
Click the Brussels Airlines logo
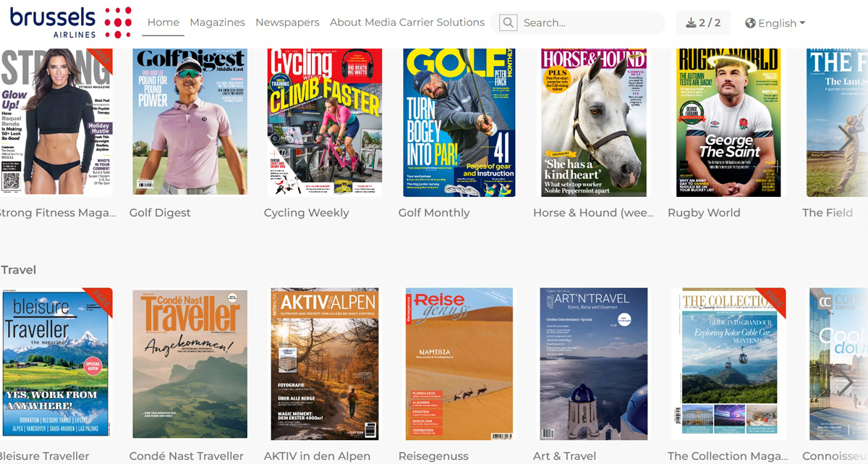coord(70,22)
